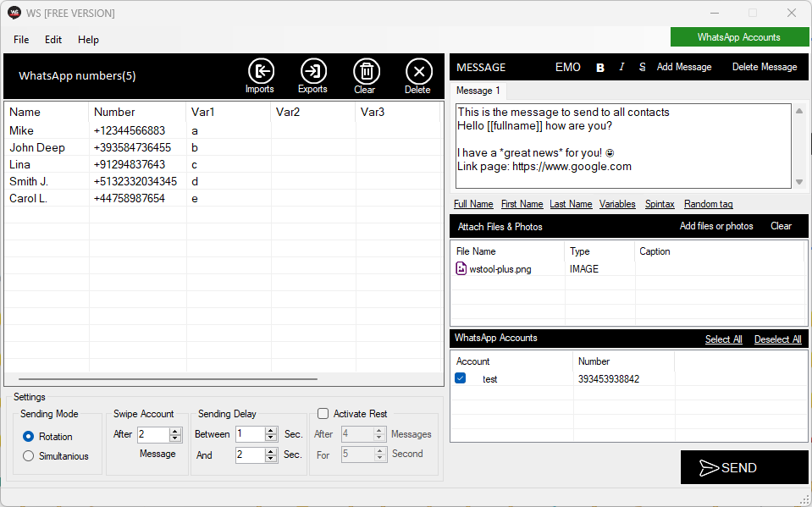Viewport: 812px width, 507px height.
Task: Increase Swipe Account After message count
Action: (x=175, y=431)
